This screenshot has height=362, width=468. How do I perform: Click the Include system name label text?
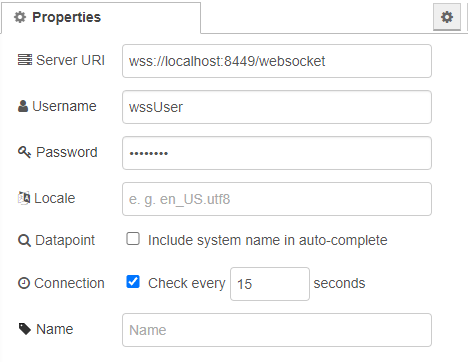[x=268, y=240]
